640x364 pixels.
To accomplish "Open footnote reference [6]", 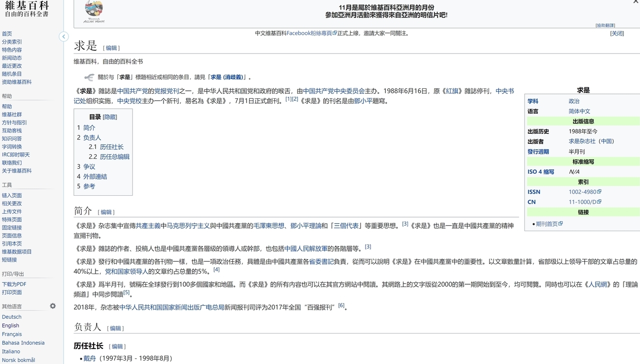I will 341,305.
